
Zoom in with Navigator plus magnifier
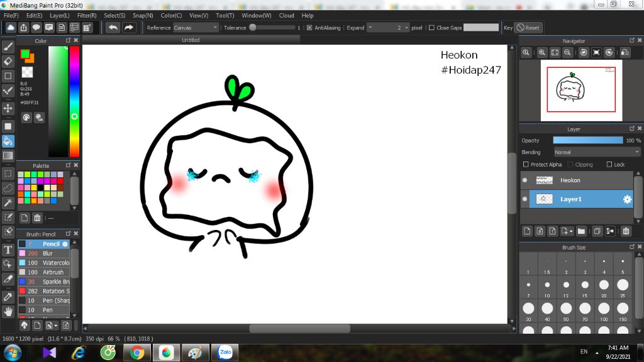point(542,53)
